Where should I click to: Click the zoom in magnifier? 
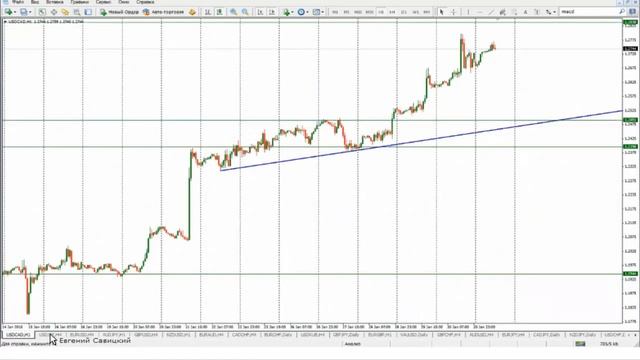[233, 12]
